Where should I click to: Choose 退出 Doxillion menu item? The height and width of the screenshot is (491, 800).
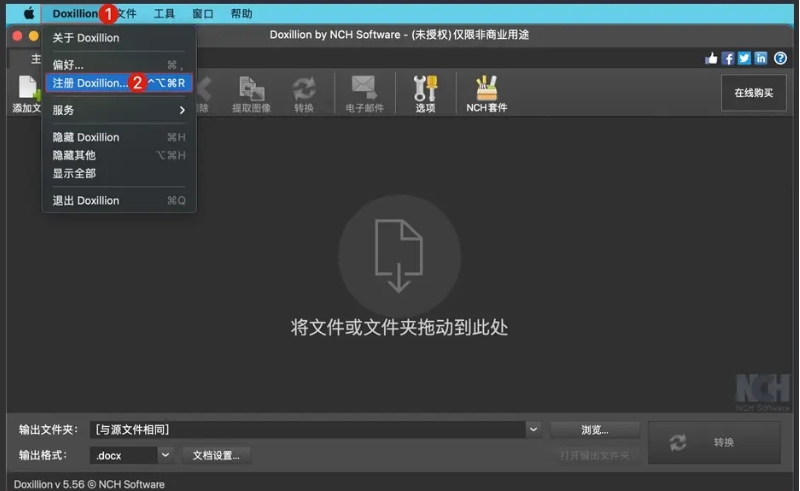tap(119, 201)
